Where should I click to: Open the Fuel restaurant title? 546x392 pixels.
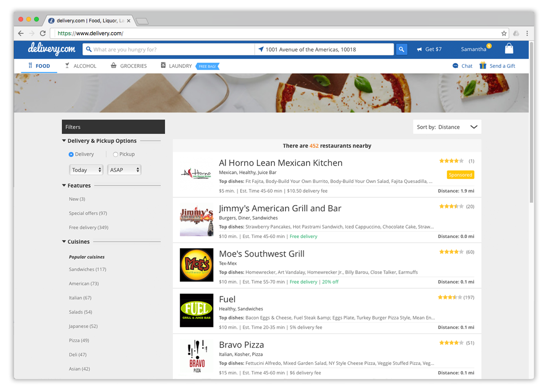pyautogui.click(x=227, y=299)
